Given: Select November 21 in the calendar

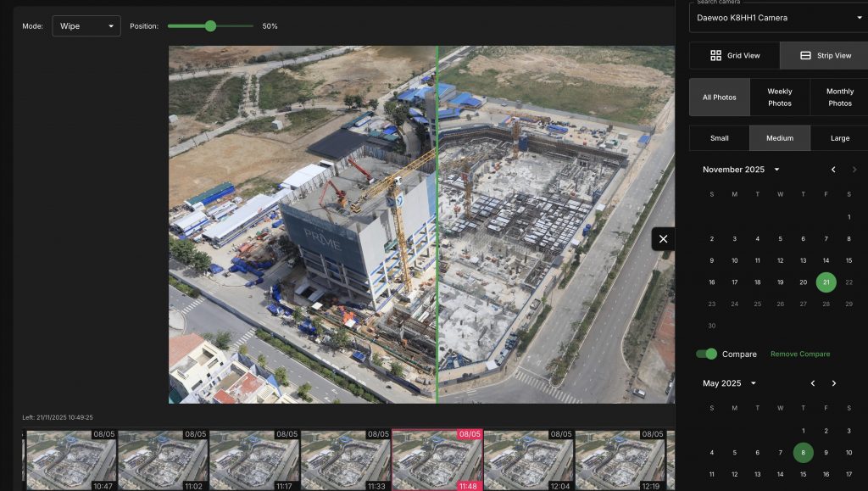Looking at the screenshot, I should 826,282.
